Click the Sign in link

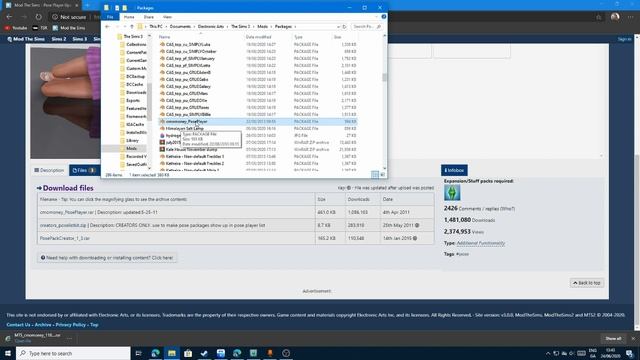pos(624,39)
